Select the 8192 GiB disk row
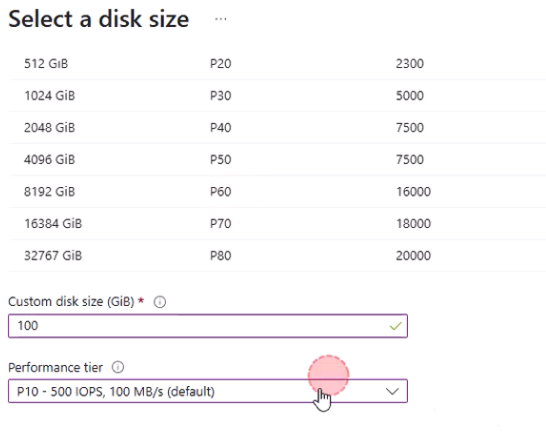Image resolution: width=546 pixels, height=433 pixels. [277, 192]
